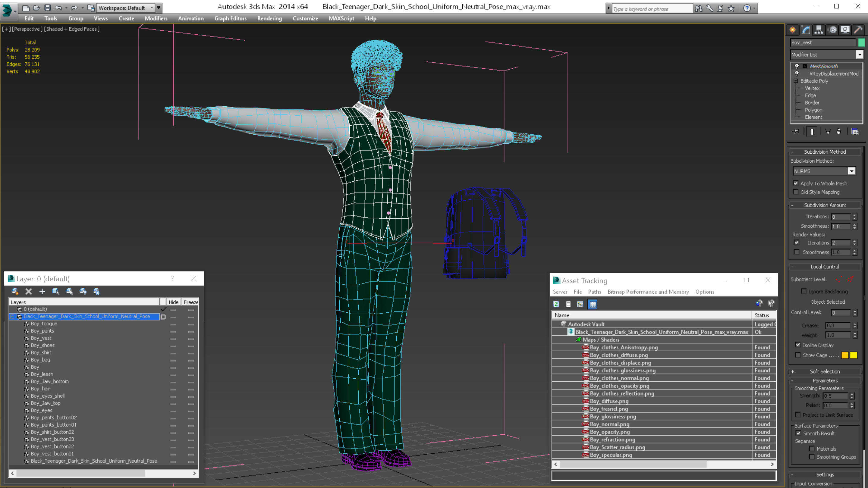Select the Polygon sub-object level
Image resolution: width=868 pixels, height=488 pixels.
(813, 110)
